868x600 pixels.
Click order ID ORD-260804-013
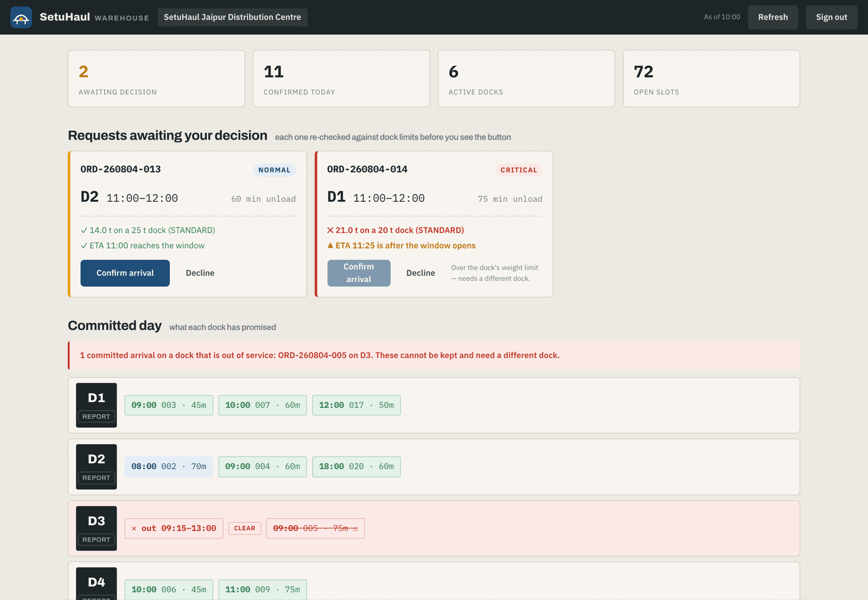tap(121, 169)
